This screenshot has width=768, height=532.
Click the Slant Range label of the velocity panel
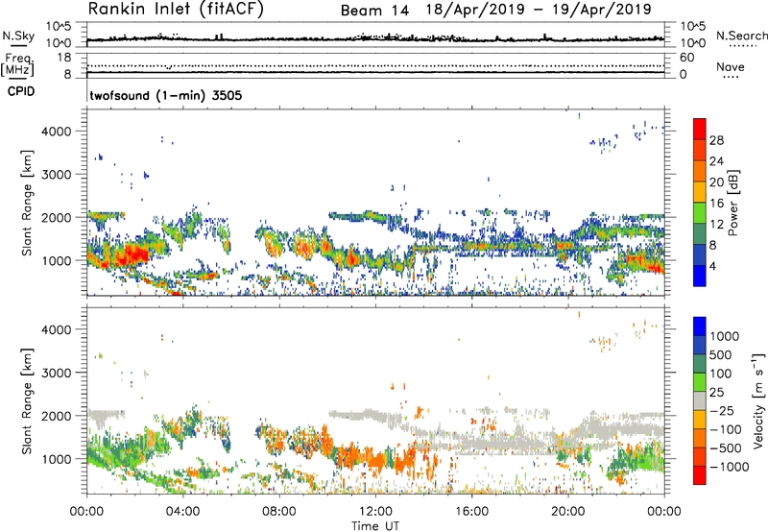click(x=27, y=400)
